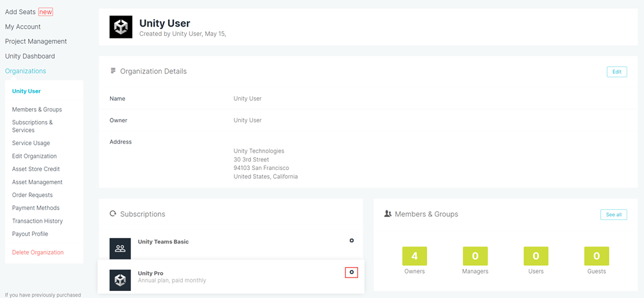Select Organizations in the sidebar
The width and height of the screenshot is (644, 298).
(26, 71)
